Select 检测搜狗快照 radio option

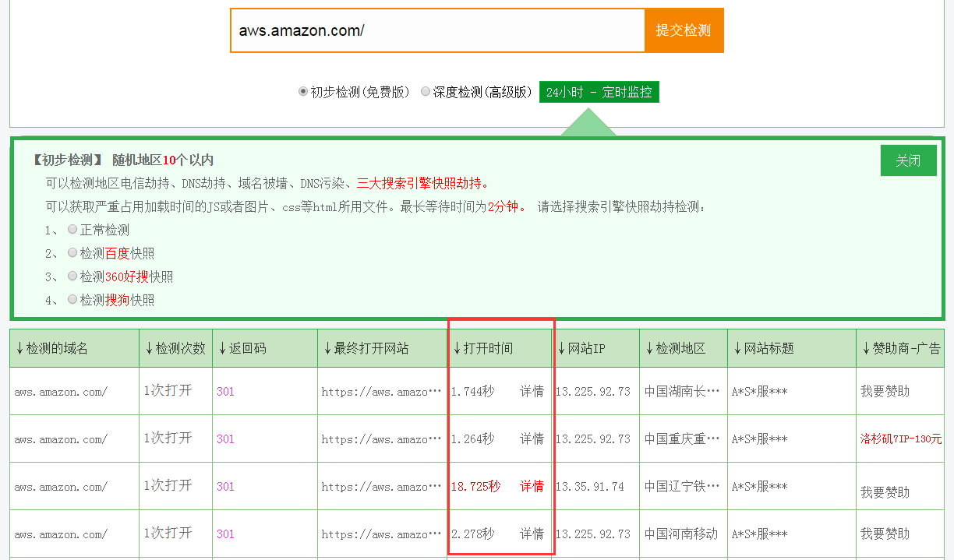click(x=72, y=299)
